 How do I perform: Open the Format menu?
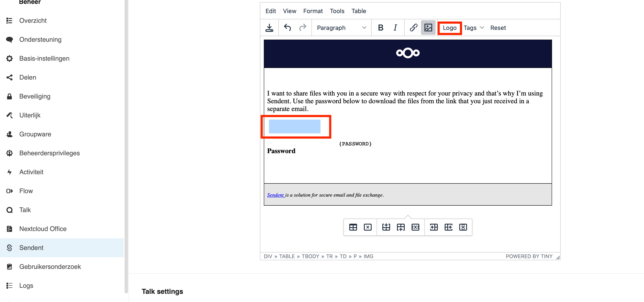coord(313,11)
